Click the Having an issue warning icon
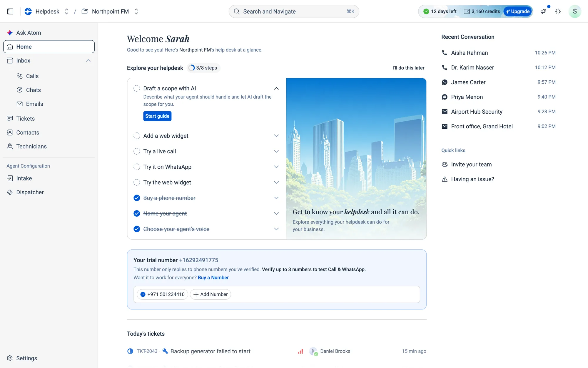Screen dimensions: 588x368 (445, 179)
